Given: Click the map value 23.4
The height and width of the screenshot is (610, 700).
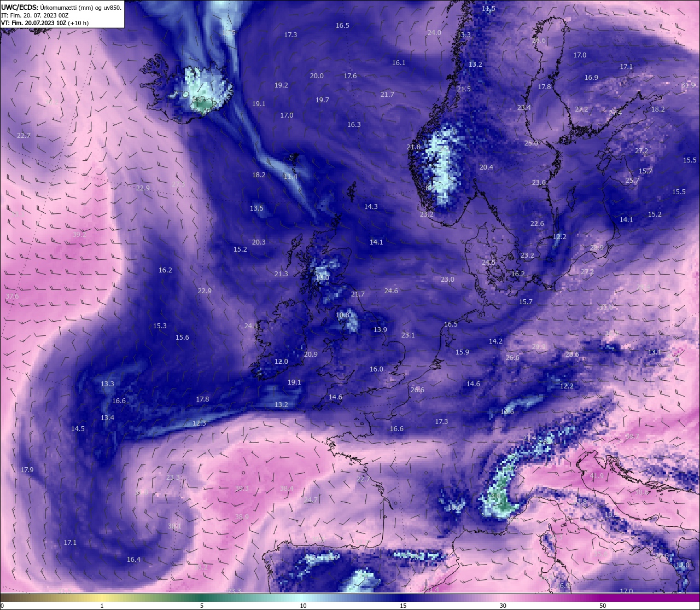Looking at the screenshot, I should tap(524, 108).
